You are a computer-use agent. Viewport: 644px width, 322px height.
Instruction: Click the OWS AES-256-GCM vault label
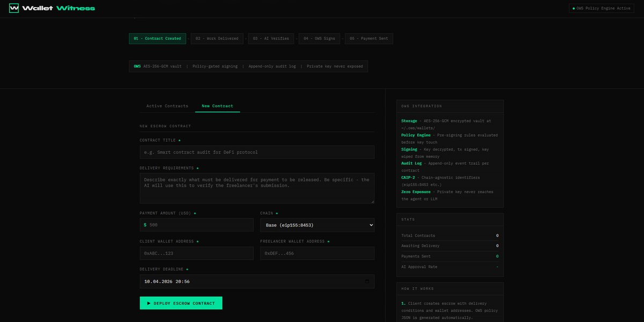pos(158,67)
